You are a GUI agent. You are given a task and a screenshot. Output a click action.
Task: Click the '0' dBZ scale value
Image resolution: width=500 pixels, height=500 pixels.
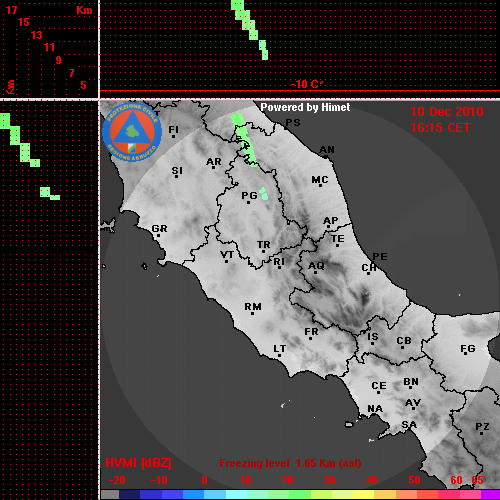204,480
